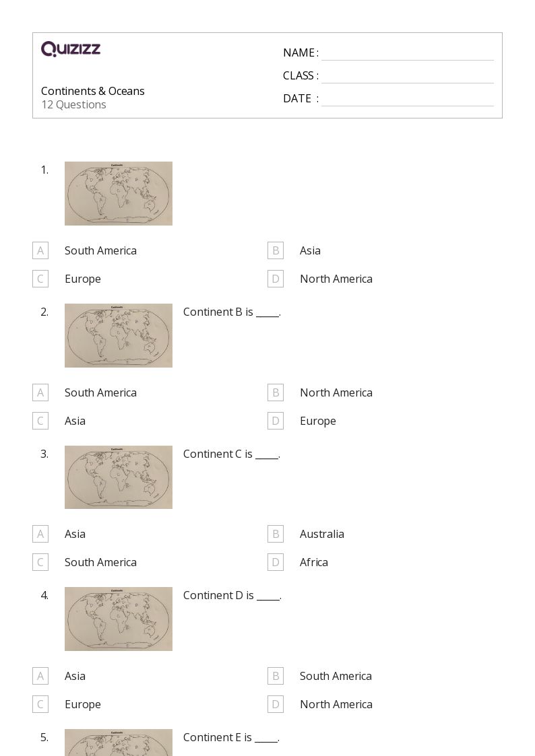The image size is (535, 756).
Task: Check box B for Asia in question 1
Action: (276, 250)
